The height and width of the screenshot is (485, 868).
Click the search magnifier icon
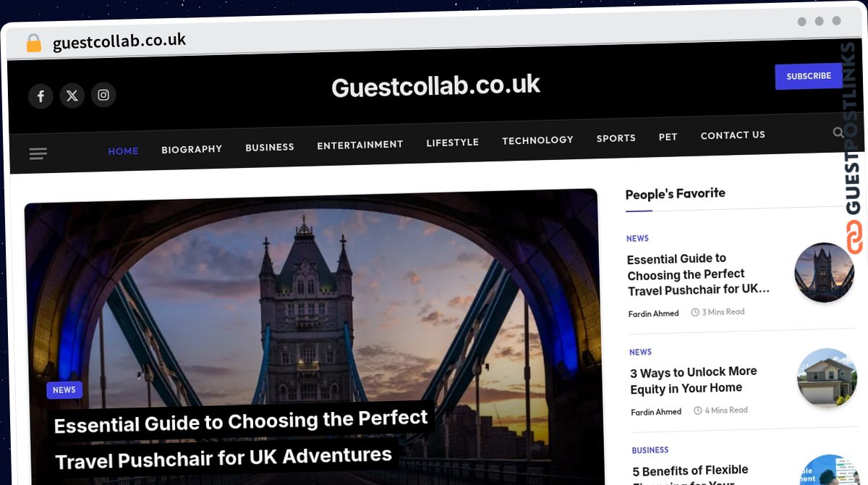coord(838,132)
